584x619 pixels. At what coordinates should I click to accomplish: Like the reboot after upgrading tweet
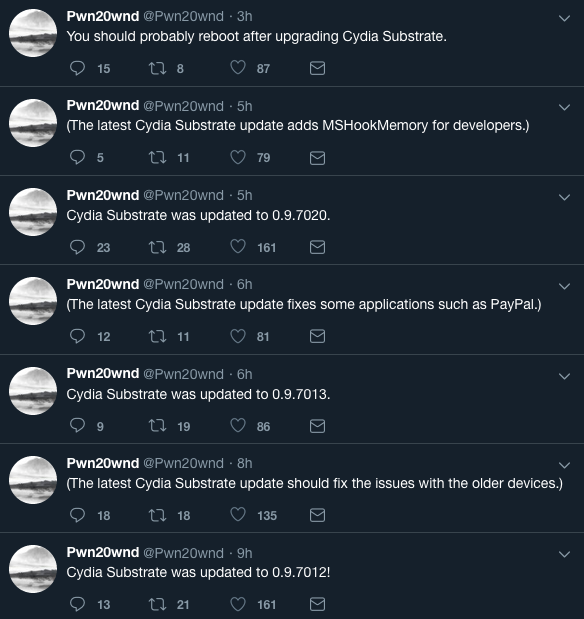click(238, 68)
